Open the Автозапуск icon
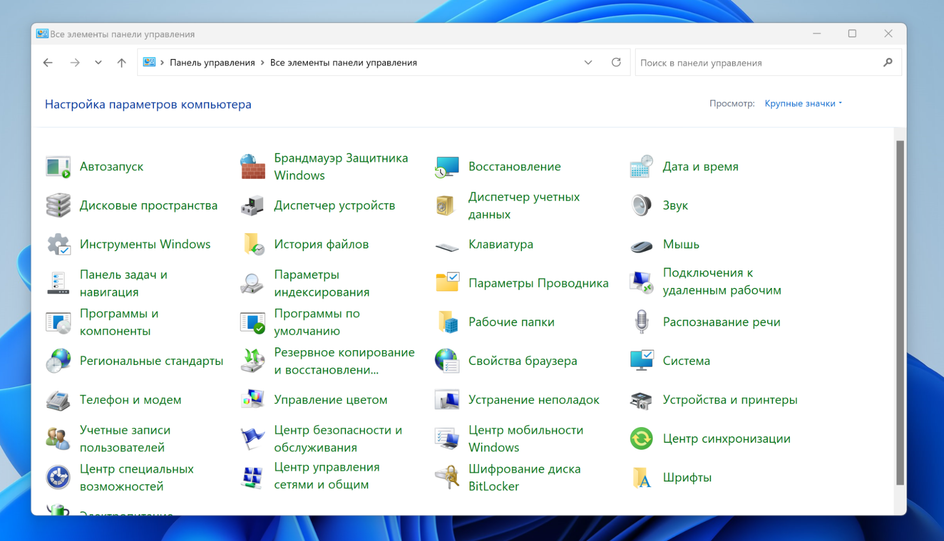Viewport: 944px width, 541px height. 58,167
